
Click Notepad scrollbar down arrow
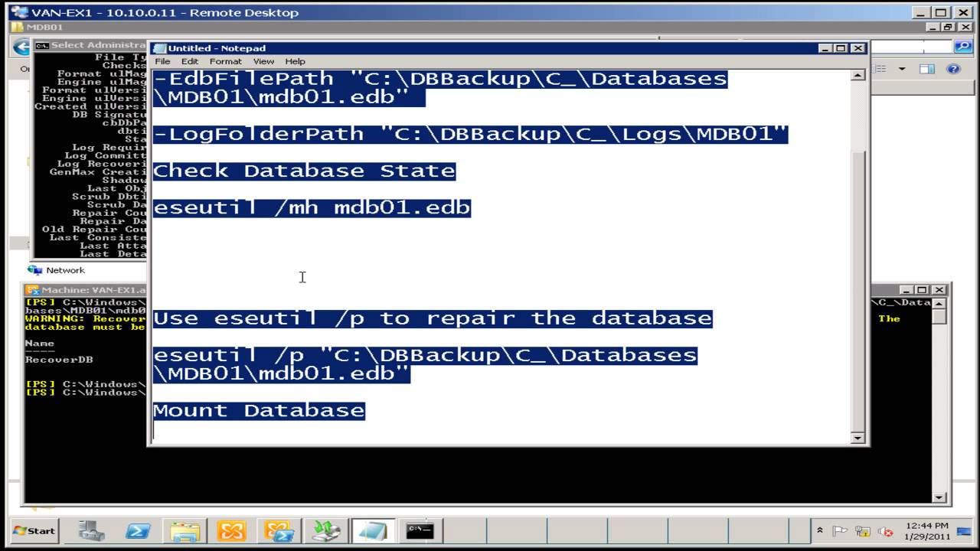(857, 438)
